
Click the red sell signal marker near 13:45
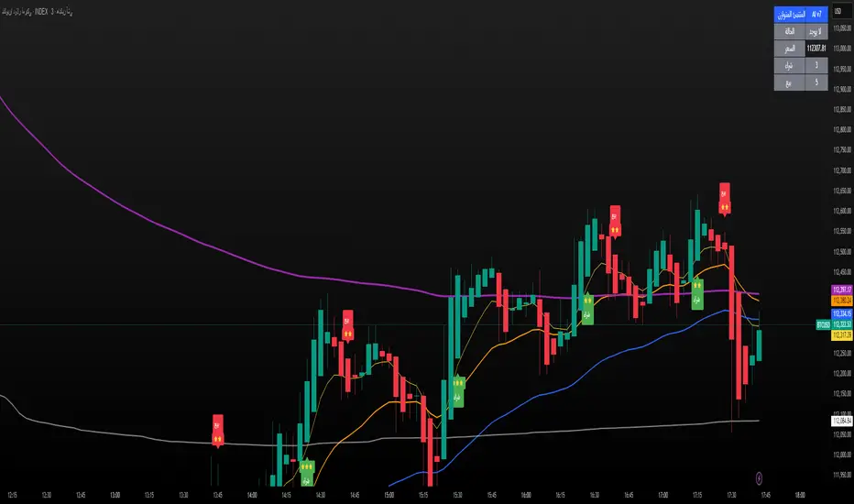[217, 431]
